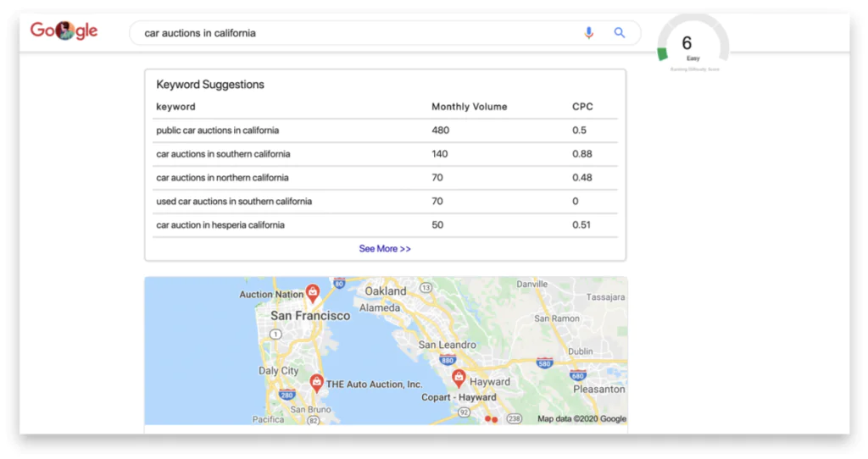The image size is (868, 459).
Task: Select the Copart - Hayward map pin
Action: tap(459, 377)
